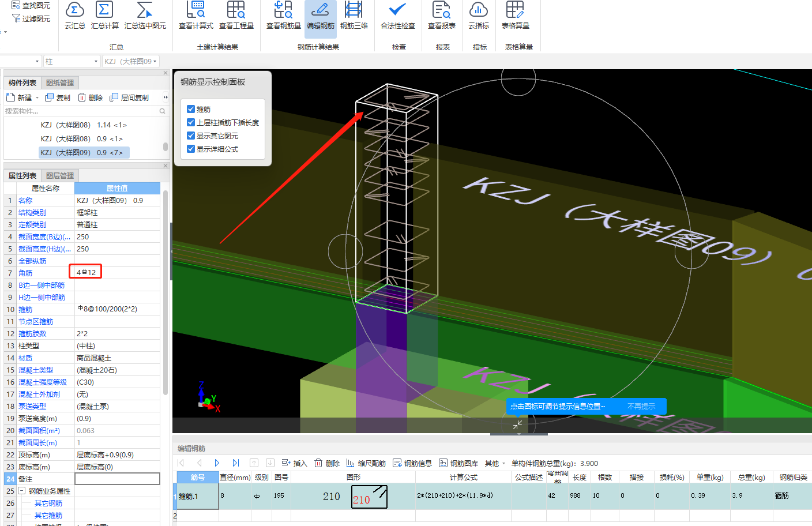This screenshot has height=526, width=812.
Task: Click 删除 in rebar edit toolbar
Action: pos(327,463)
